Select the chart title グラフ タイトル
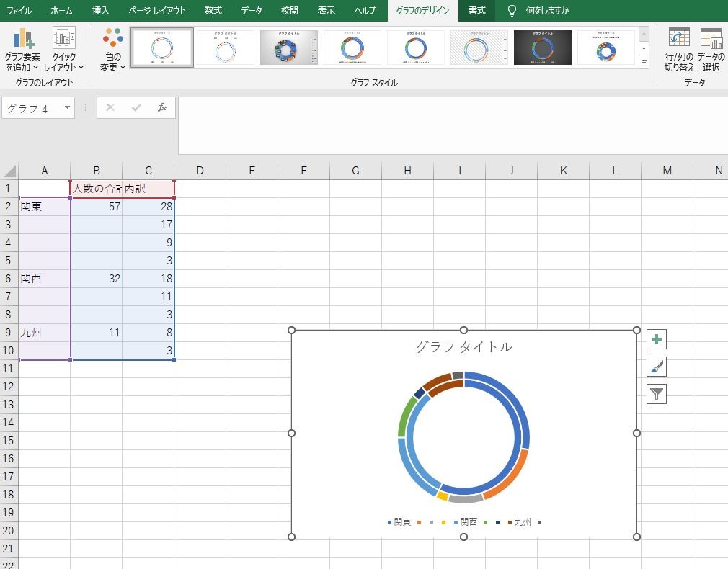 click(463, 346)
